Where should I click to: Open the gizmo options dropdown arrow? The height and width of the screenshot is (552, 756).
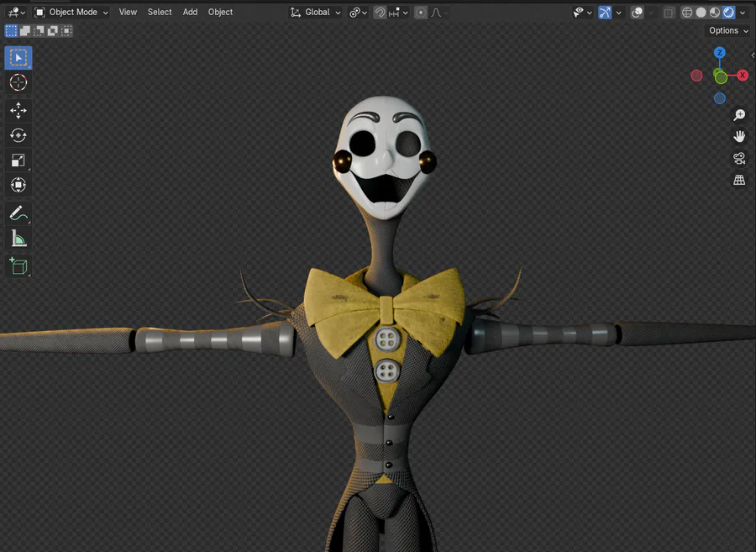[618, 13]
